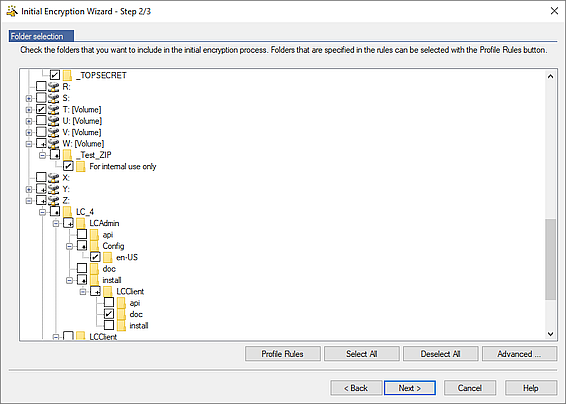
Task: Go back with the < Back button
Action: tap(356, 388)
